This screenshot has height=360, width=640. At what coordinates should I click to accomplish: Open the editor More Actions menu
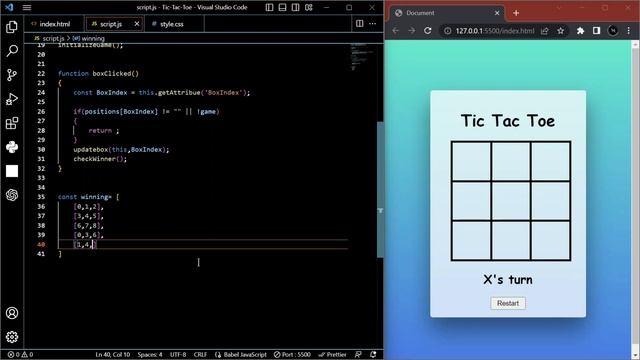[373, 24]
